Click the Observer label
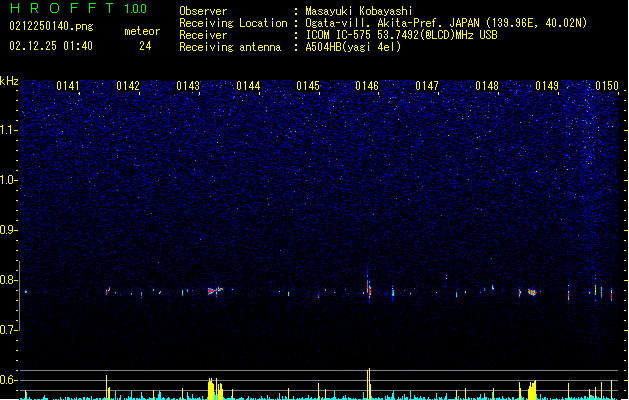This screenshot has width=629, height=400. coord(203,11)
